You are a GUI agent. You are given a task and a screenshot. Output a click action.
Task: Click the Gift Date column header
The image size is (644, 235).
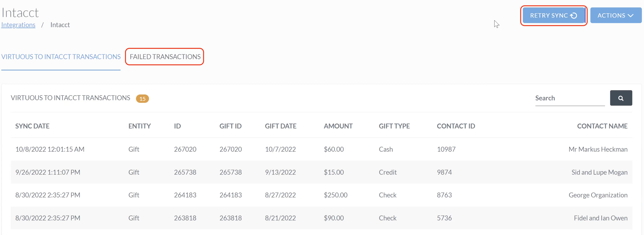281,126
